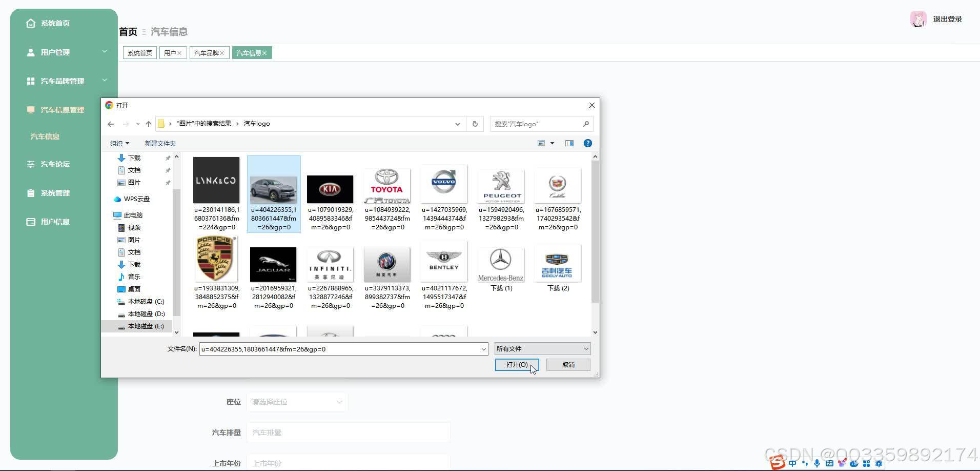
Task: Open 音乐 folder in navigation pane
Action: pos(129,277)
